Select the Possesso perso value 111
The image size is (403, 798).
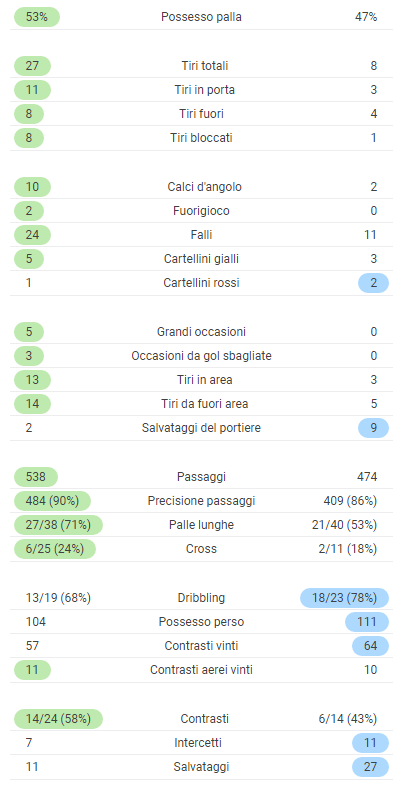click(367, 622)
